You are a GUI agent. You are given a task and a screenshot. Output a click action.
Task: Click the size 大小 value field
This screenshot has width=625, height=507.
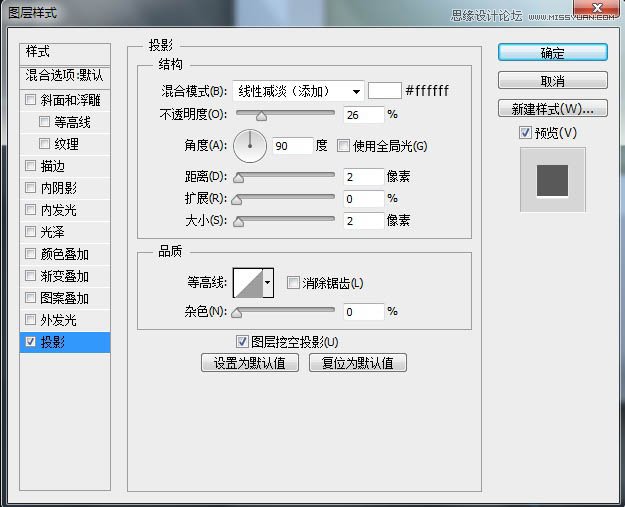364,220
